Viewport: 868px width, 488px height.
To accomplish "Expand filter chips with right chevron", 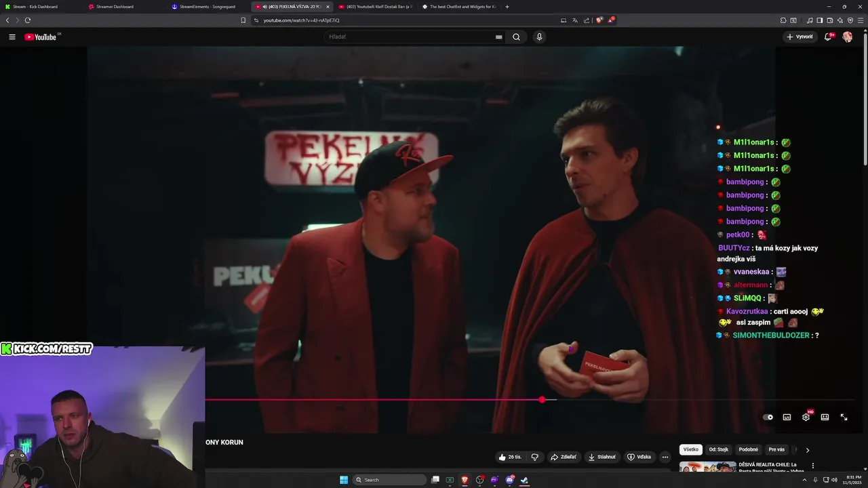I will pos(807,449).
